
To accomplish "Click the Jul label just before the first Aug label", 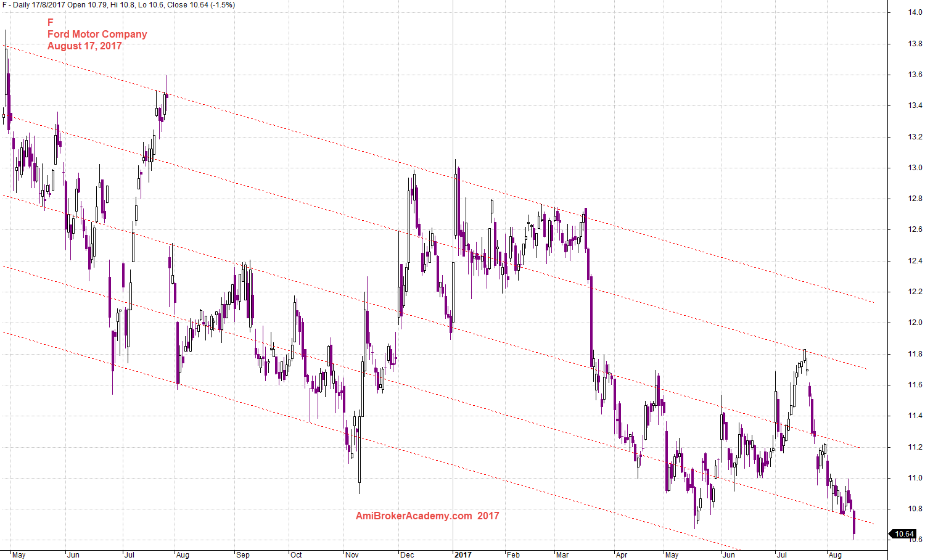I will 129,555.
